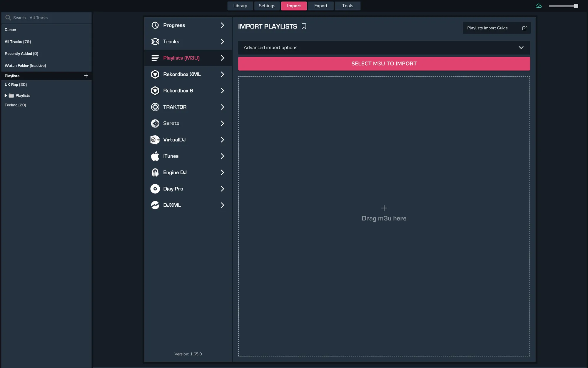Click SELECT M3U TO IMPORT

pyautogui.click(x=384, y=63)
